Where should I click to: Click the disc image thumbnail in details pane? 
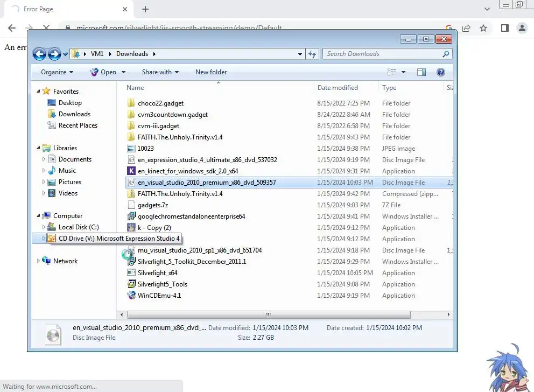pos(53,334)
